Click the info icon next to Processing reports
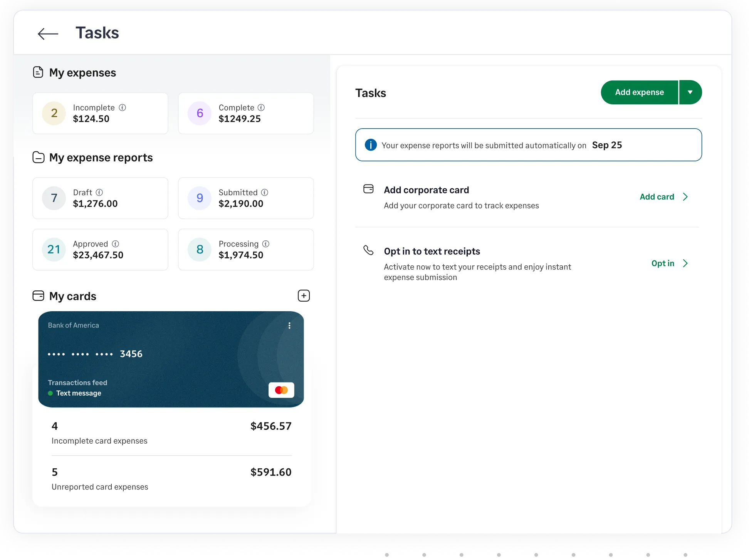This screenshot has width=749, height=560. coord(266,244)
